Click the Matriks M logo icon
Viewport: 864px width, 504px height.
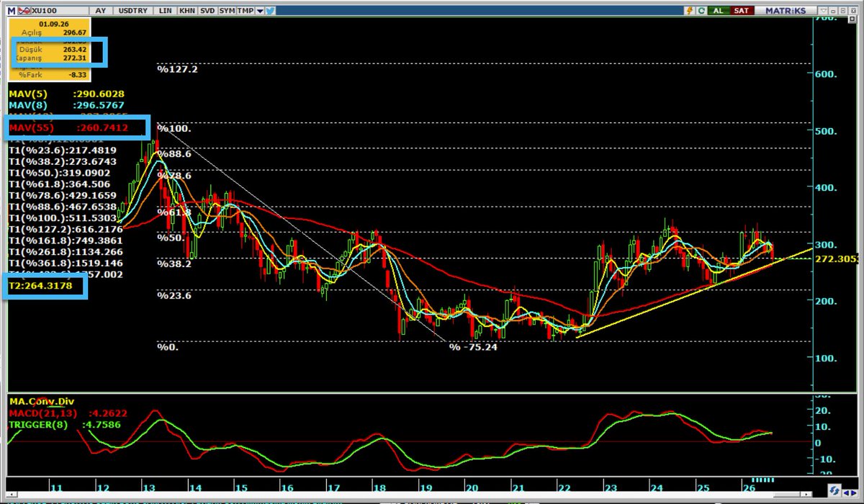(12, 10)
